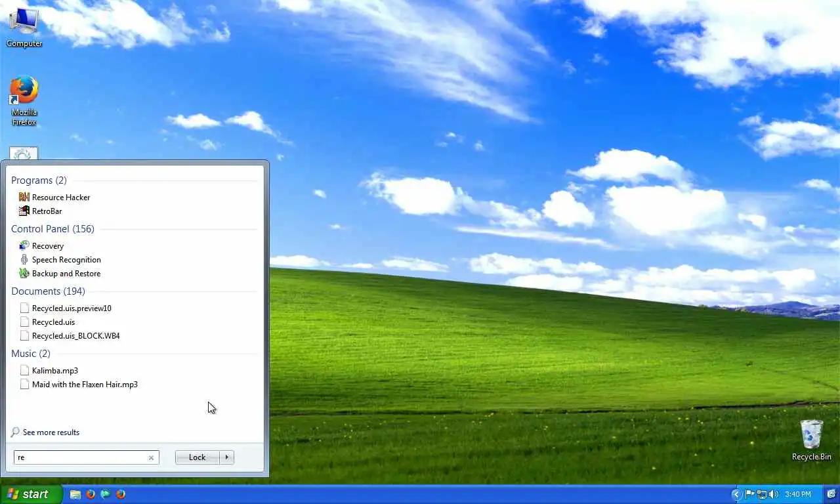Image resolution: width=840 pixels, height=504 pixels.
Task: Show hidden tray icons using the chevron
Action: tap(736, 494)
